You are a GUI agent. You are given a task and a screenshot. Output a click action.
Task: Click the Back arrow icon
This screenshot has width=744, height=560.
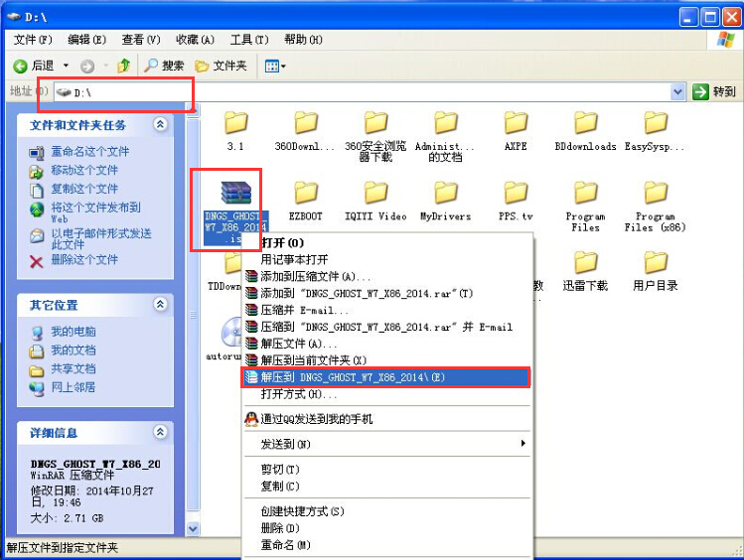click(20, 66)
